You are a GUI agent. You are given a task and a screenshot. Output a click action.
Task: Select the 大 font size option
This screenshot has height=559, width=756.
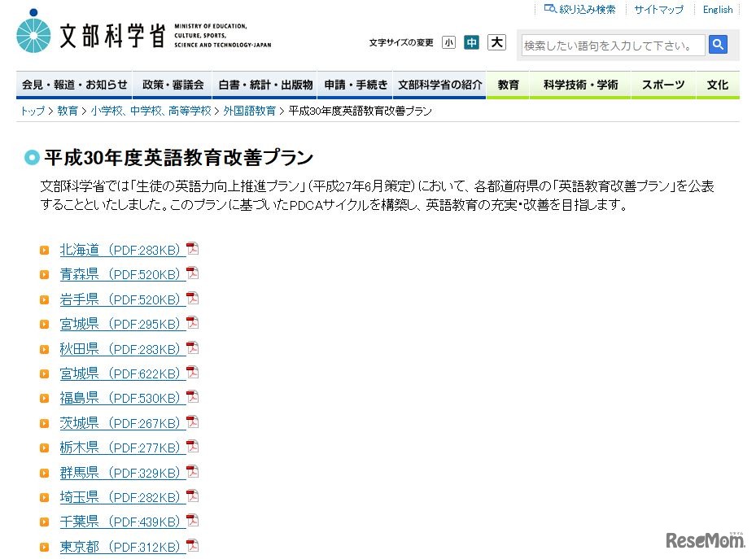pyautogui.click(x=496, y=42)
